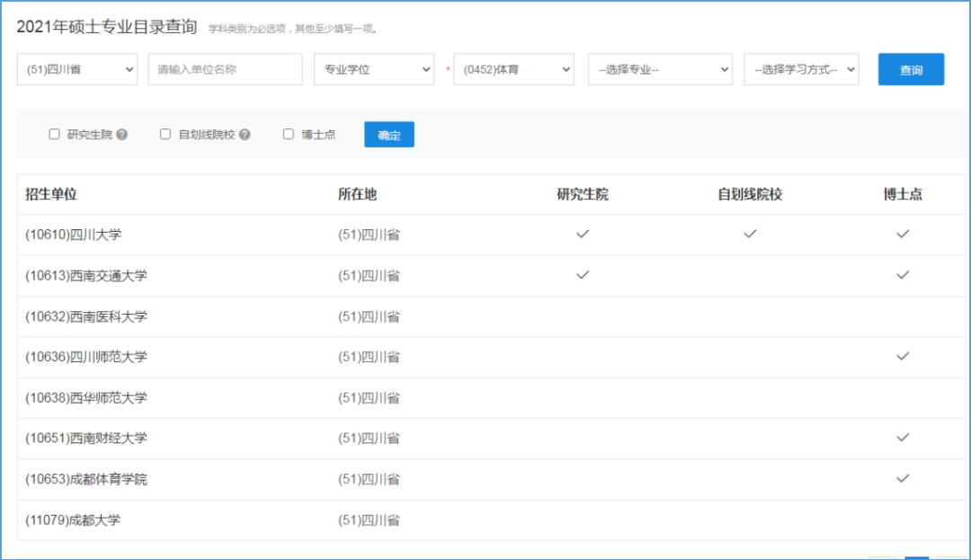The width and height of the screenshot is (971, 560).
Task: Select the (10638)西华师范大学 row name
Action: [x=86, y=397]
